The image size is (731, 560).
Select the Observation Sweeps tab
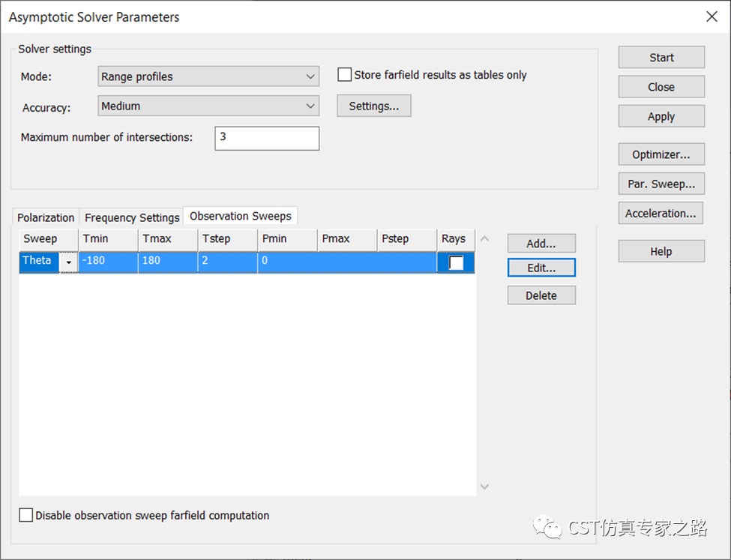[x=241, y=216]
